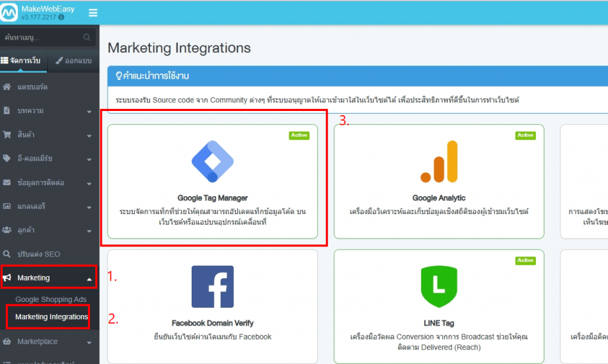The height and width of the screenshot is (364, 608).
Task: Click the Google Analytic bar-chart logo
Action: [439, 161]
